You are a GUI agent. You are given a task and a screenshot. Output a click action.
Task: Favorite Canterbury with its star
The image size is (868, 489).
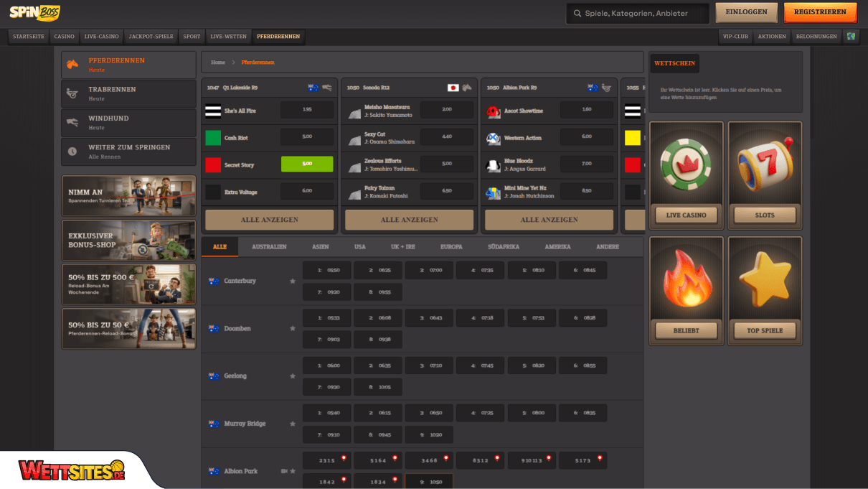click(x=293, y=281)
